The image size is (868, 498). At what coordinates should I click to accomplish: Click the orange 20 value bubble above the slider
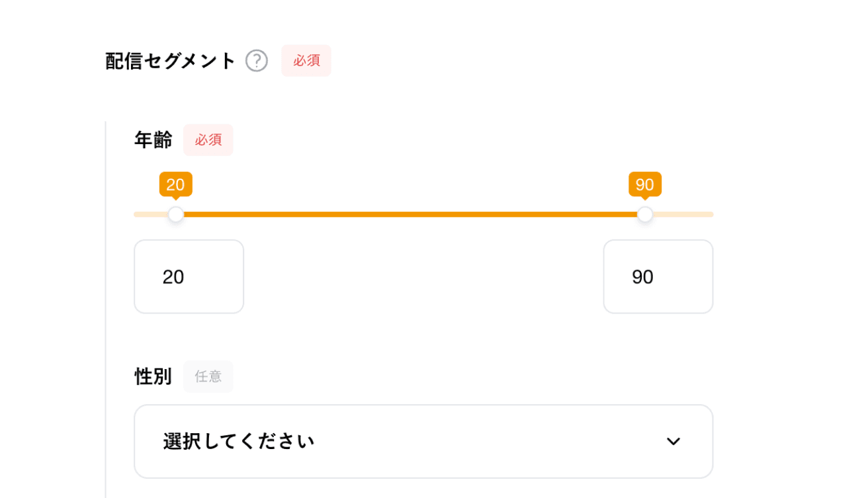click(175, 185)
